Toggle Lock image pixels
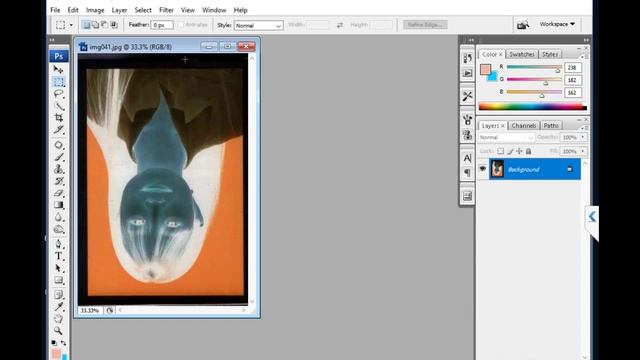 (510, 151)
